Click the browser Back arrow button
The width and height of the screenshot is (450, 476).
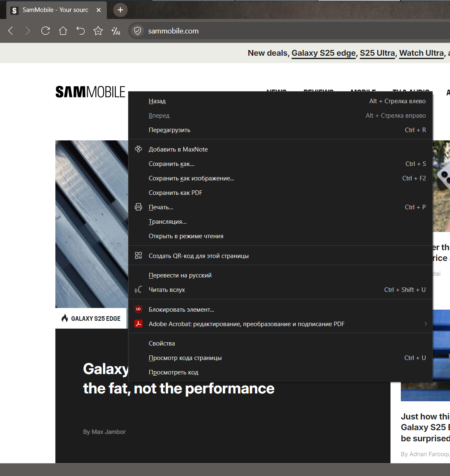point(11,31)
